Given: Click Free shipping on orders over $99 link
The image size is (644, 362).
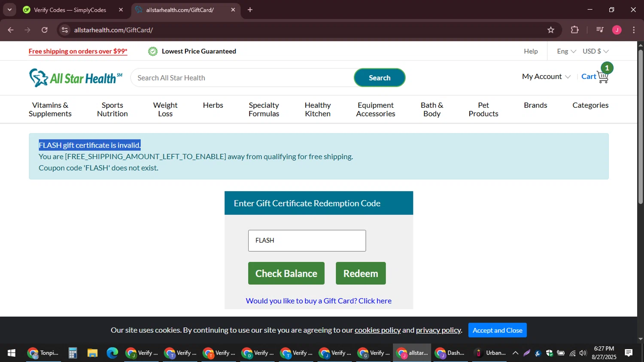Looking at the screenshot, I should click(78, 51).
